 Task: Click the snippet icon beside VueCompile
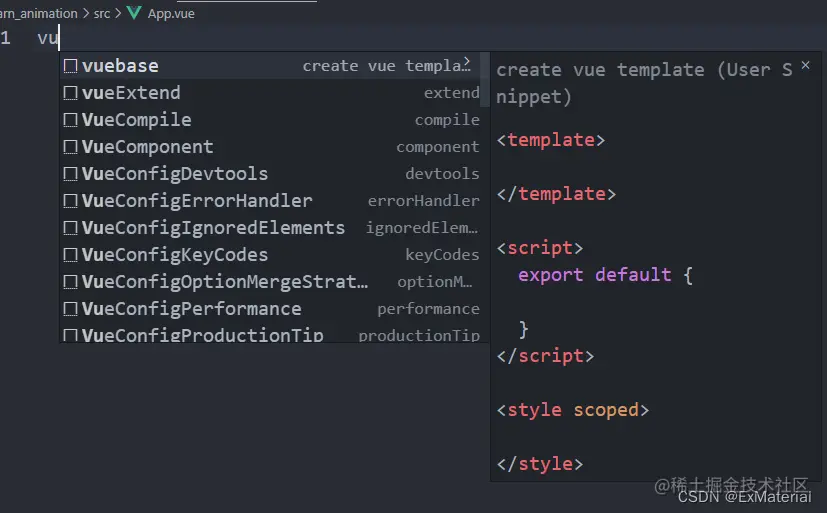70,120
